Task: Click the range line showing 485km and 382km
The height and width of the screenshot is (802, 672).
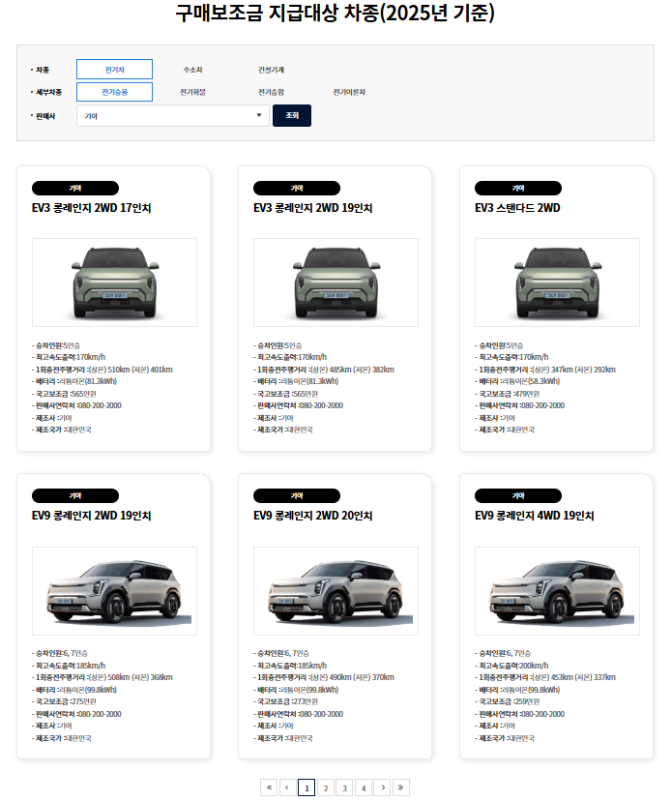Action: pos(324,370)
